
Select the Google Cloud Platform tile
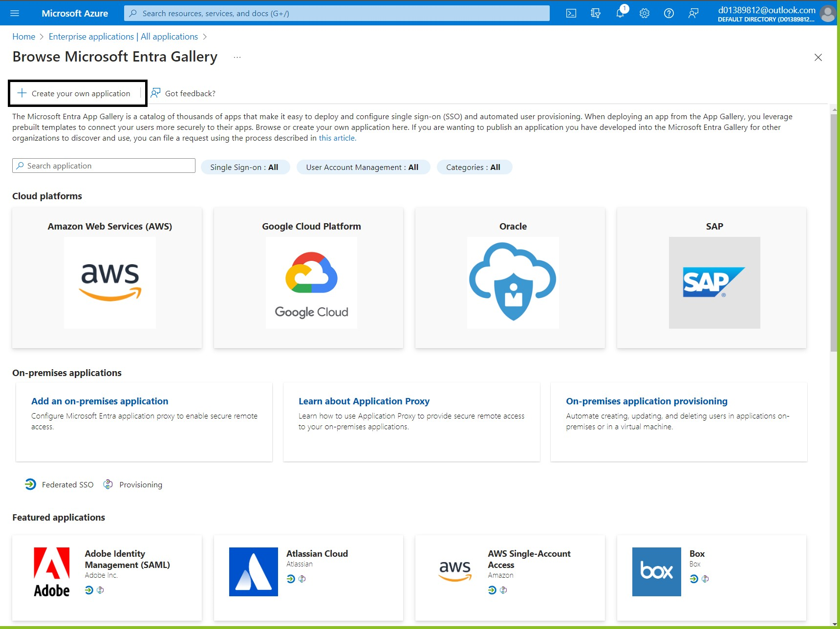[311, 277]
